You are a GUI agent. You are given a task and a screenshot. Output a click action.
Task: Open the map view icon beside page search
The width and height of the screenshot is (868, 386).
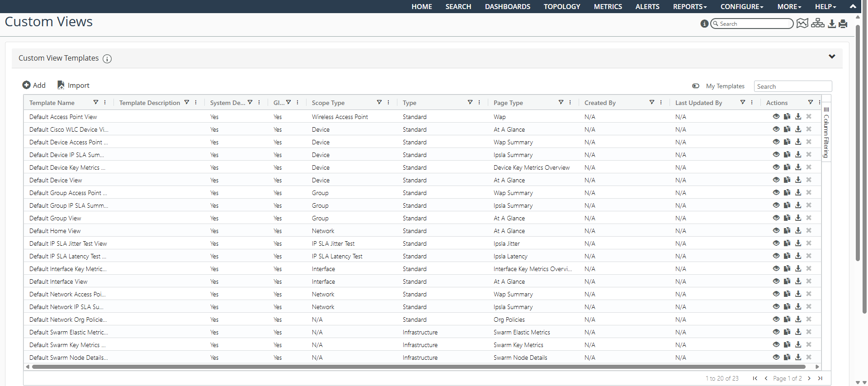click(802, 24)
